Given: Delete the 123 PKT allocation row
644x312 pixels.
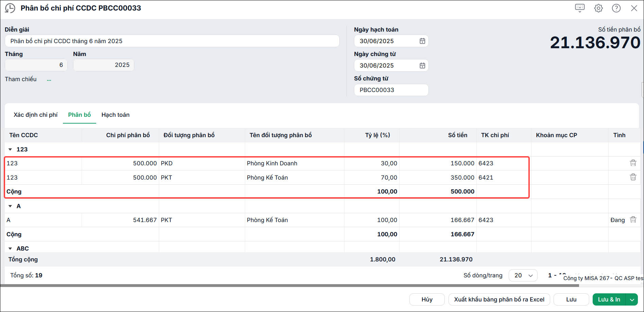Looking at the screenshot, I should 633,177.
